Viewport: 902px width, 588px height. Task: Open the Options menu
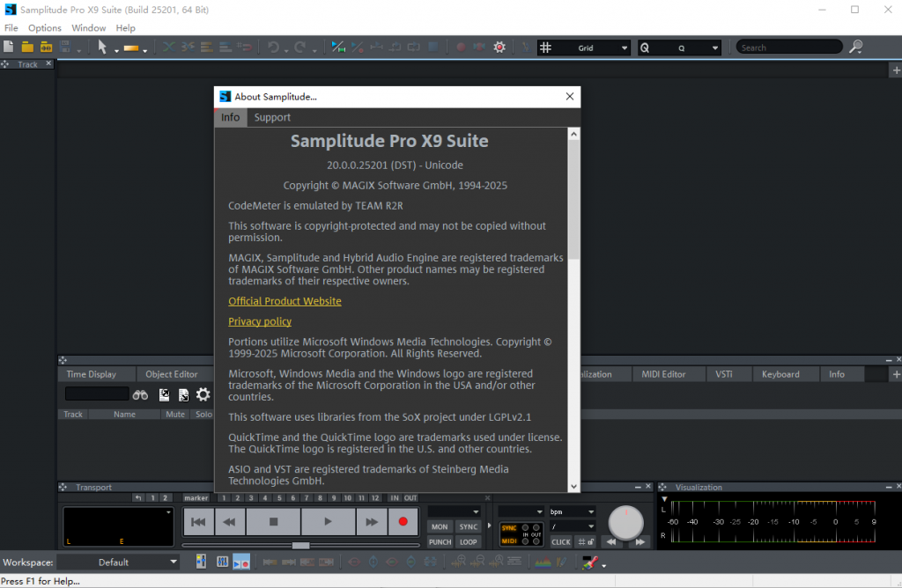44,27
